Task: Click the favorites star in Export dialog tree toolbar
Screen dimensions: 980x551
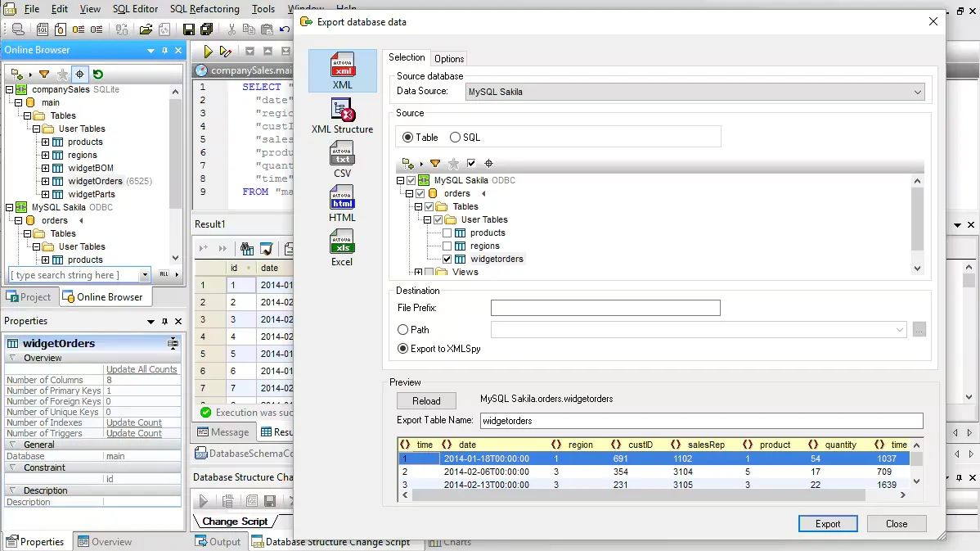Action: pos(453,164)
